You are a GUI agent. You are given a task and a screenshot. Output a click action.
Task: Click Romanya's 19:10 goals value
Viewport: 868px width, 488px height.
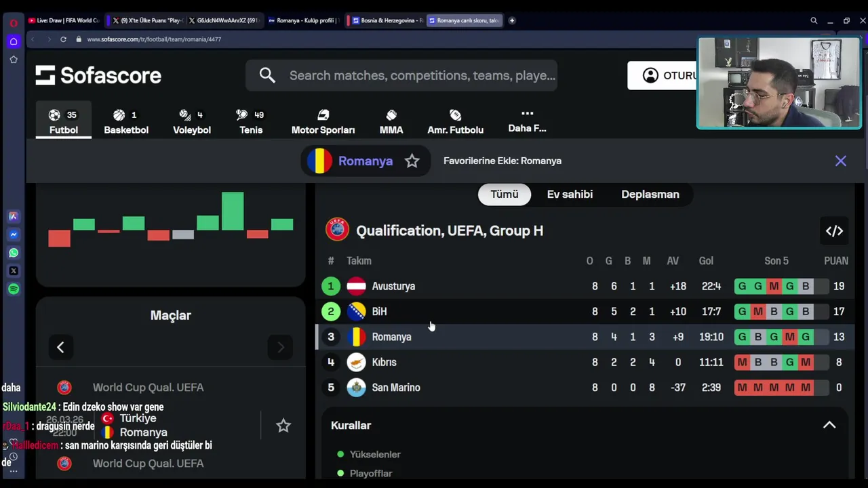711,337
